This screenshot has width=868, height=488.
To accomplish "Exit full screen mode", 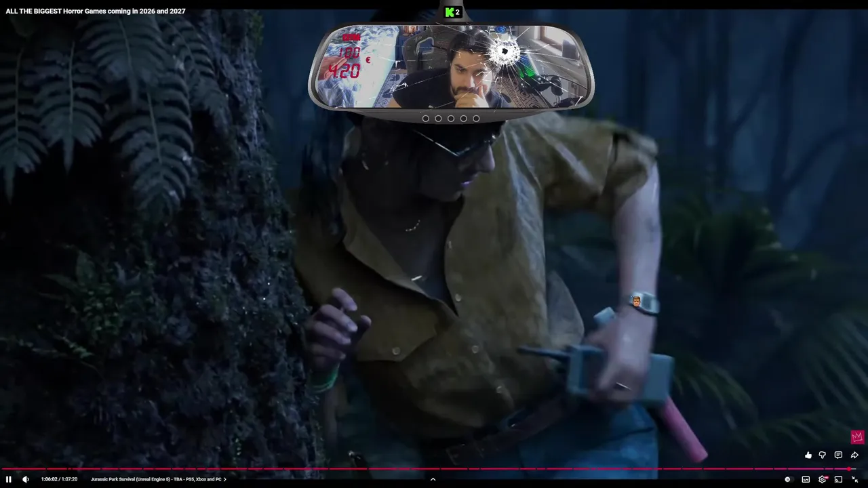I will click(854, 479).
